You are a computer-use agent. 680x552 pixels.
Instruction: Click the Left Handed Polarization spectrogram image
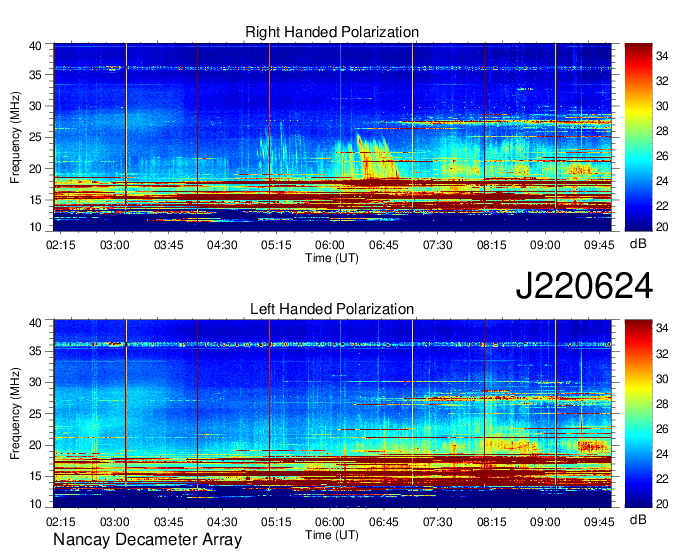(332, 414)
